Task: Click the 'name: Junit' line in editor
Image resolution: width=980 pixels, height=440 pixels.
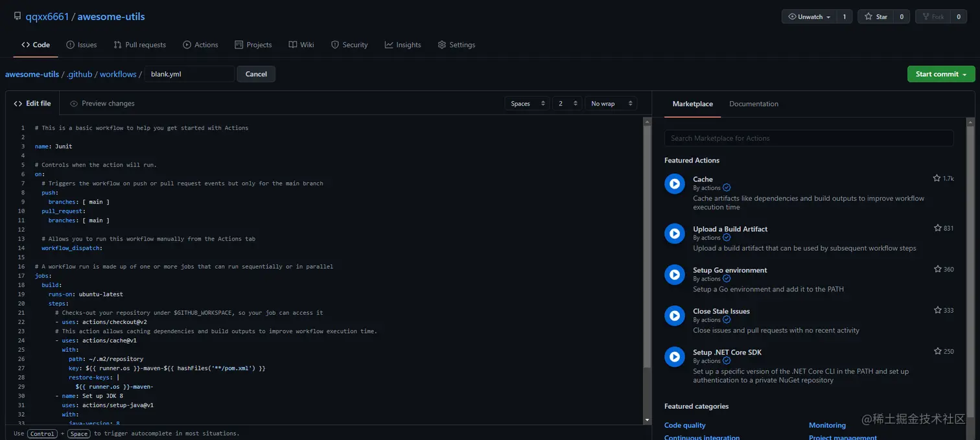Action: [x=54, y=146]
